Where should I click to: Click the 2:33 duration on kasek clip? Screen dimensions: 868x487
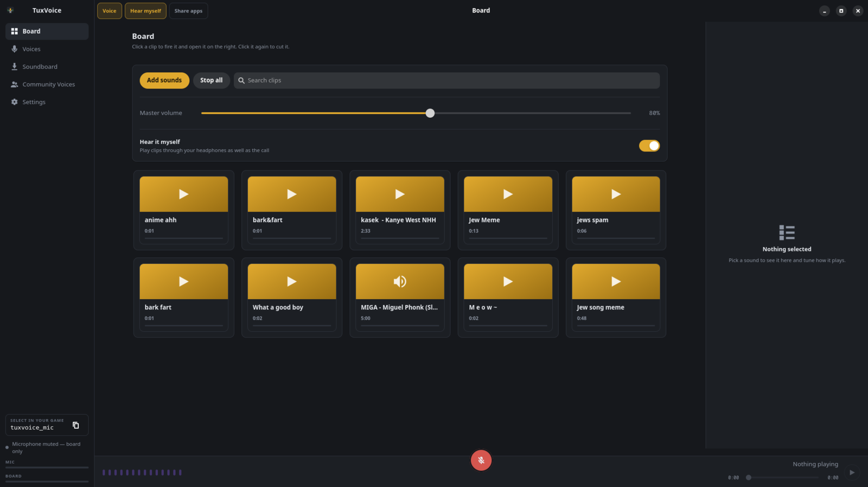click(366, 231)
